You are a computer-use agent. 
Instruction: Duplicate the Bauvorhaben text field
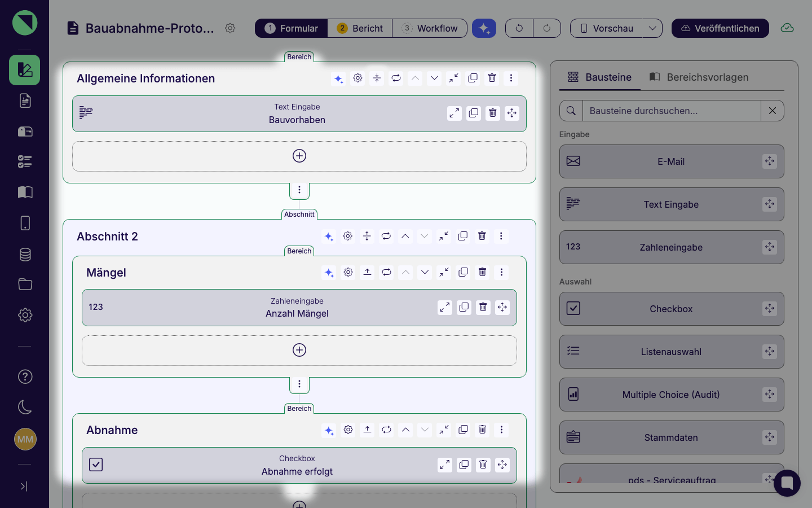pos(474,113)
